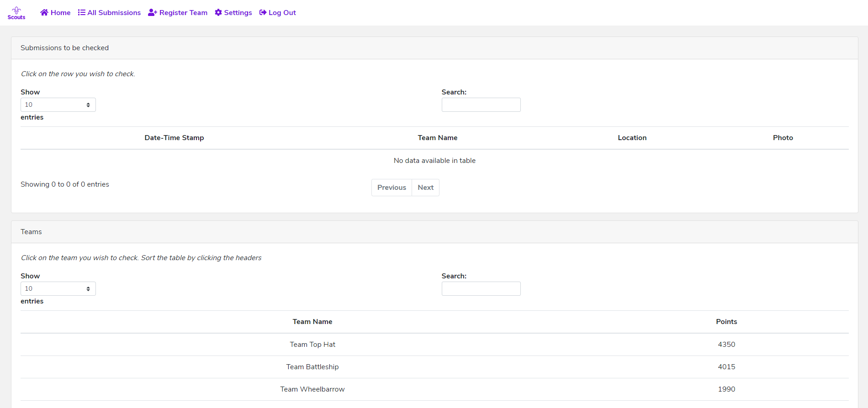The height and width of the screenshot is (408, 868).
Task: Sort teams by Team Name header
Action: coord(312,322)
